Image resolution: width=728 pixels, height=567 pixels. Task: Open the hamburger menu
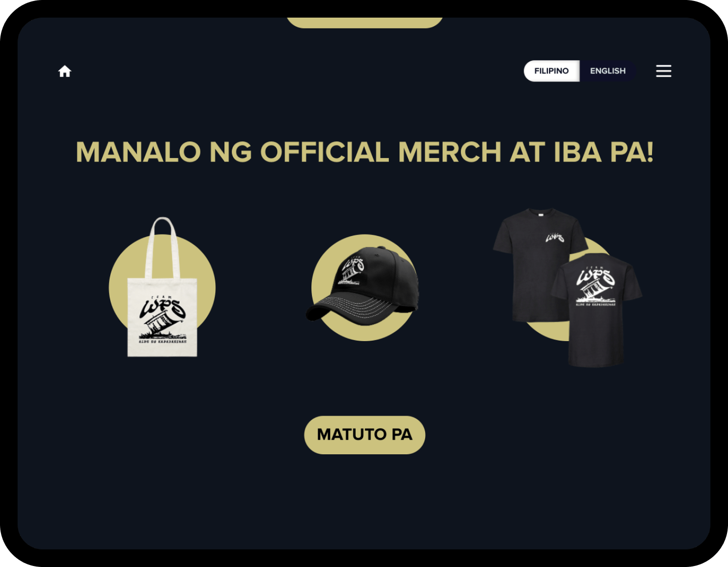(664, 71)
